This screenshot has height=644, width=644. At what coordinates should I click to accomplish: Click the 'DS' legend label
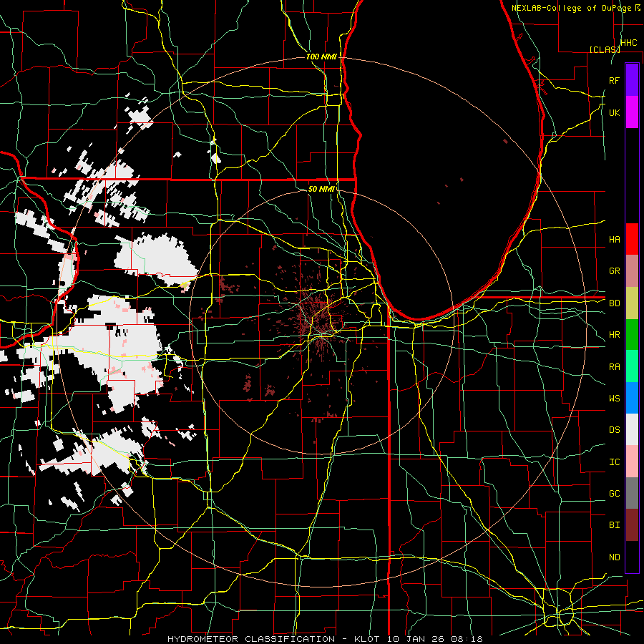(x=614, y=429)
